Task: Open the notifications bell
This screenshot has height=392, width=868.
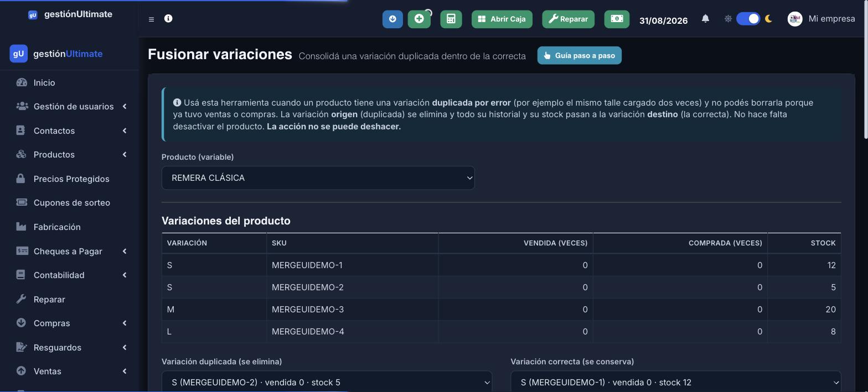Action: tap(705, 19)
